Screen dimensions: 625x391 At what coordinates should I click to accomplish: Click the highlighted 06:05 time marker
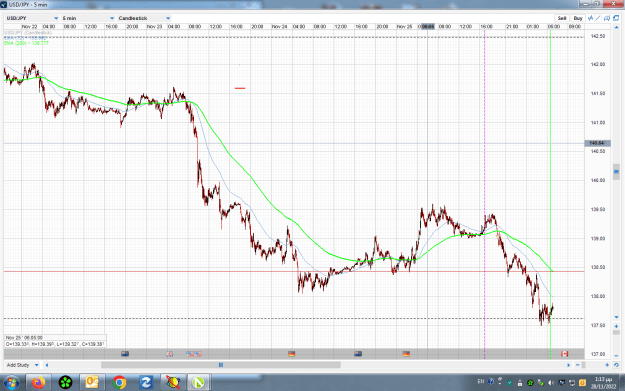coord(428,27)
